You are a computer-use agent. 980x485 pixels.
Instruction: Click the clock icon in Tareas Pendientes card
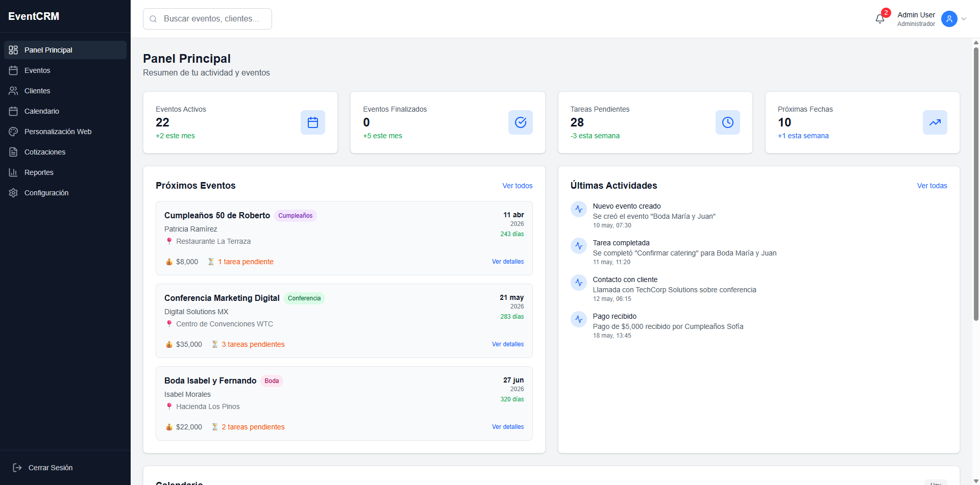click(727, 122)
